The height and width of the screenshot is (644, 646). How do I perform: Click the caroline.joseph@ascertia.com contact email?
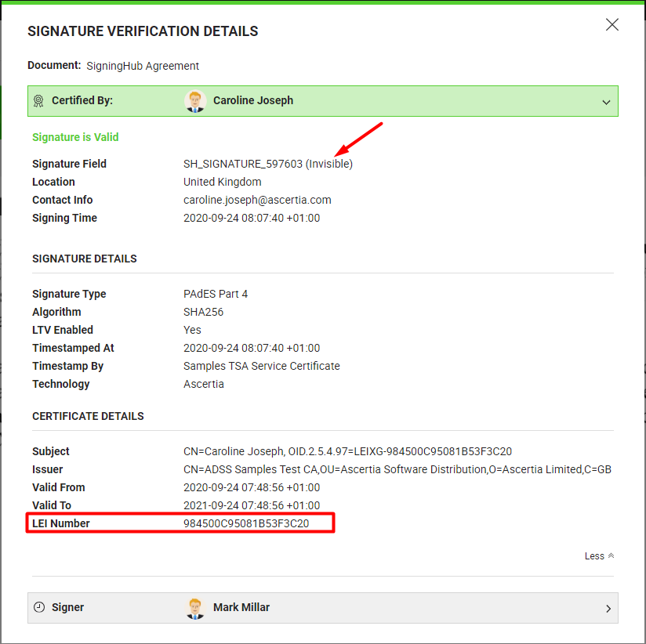tap(256, 200)
